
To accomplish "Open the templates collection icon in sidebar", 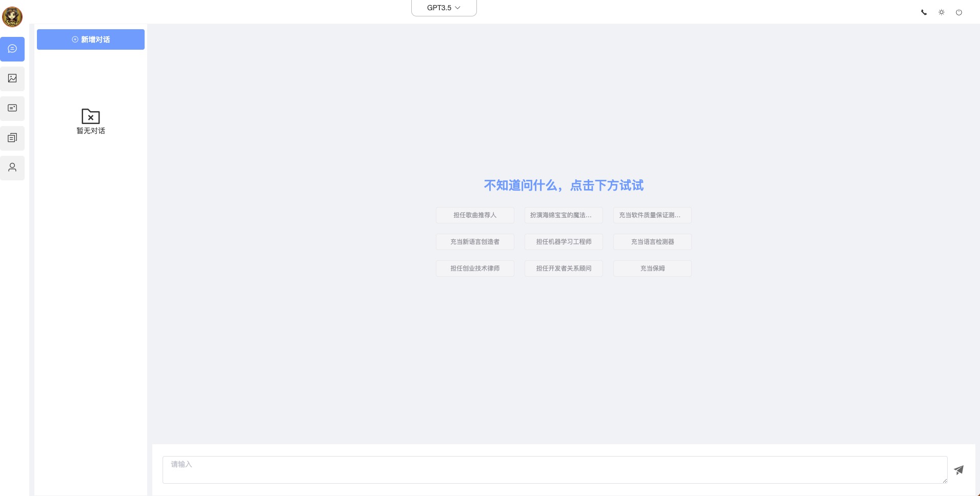I will pyautogui.click(x=12, y=138).
